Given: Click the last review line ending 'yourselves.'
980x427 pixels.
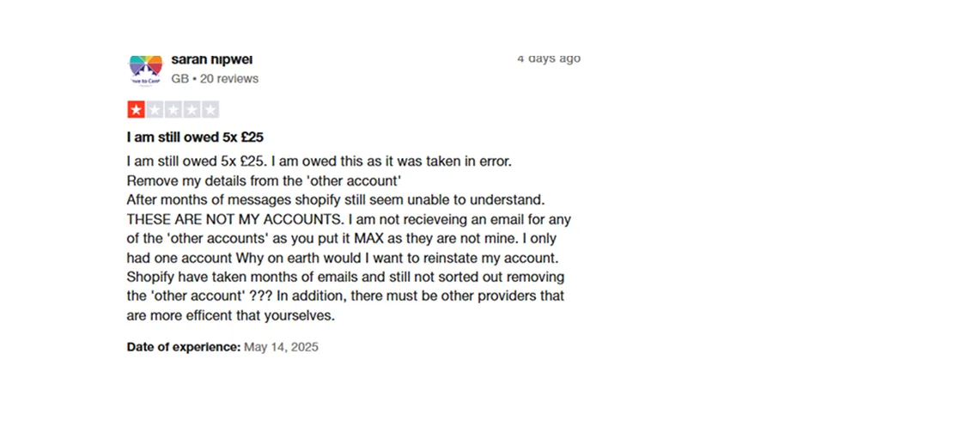Looking at the screenshot, I should (230, 315).
